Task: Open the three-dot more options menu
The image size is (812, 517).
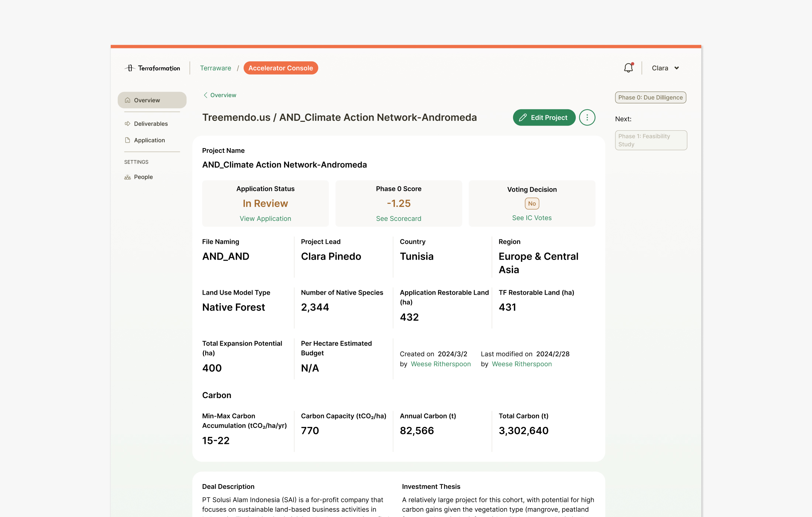Action: pyautogui.click(x=587, y=117)
